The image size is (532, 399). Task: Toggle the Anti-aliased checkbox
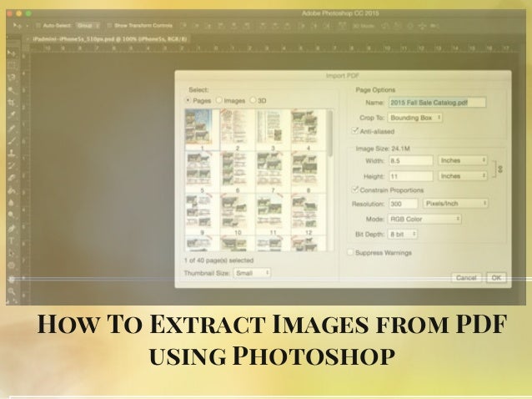(355, 131)
